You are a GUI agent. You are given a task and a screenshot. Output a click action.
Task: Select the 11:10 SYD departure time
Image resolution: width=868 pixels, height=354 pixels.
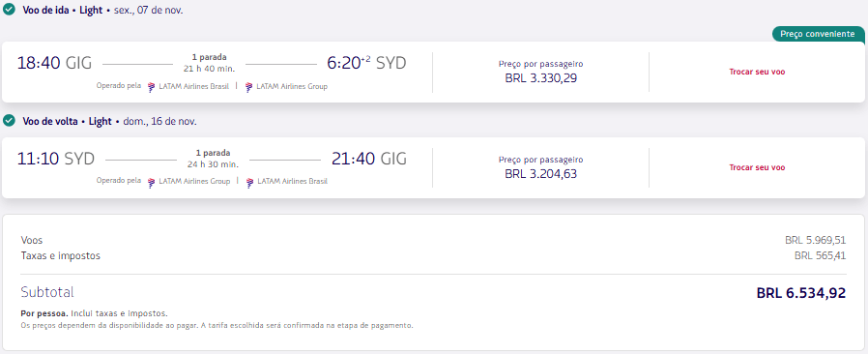click(56, 159)
